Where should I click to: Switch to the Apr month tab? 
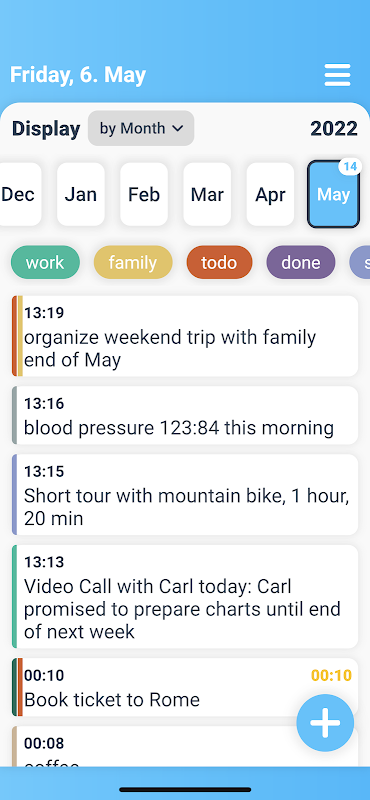[270, 194]
